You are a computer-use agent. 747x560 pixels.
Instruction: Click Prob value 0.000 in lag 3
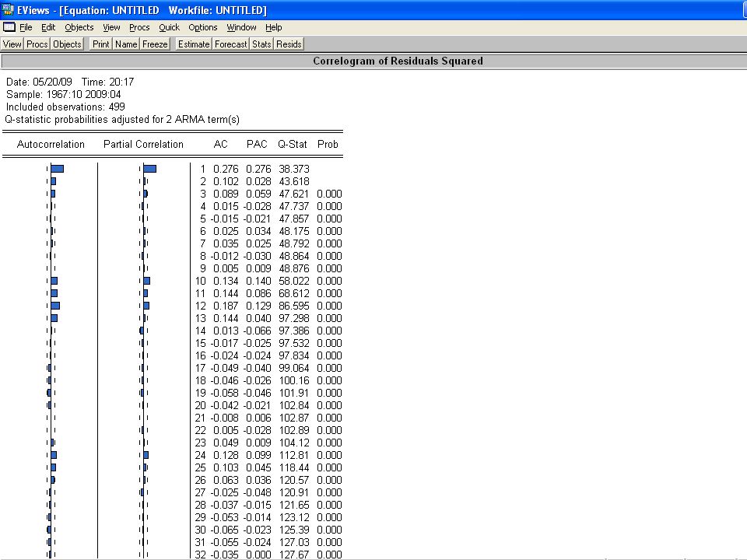pos(329,194)
